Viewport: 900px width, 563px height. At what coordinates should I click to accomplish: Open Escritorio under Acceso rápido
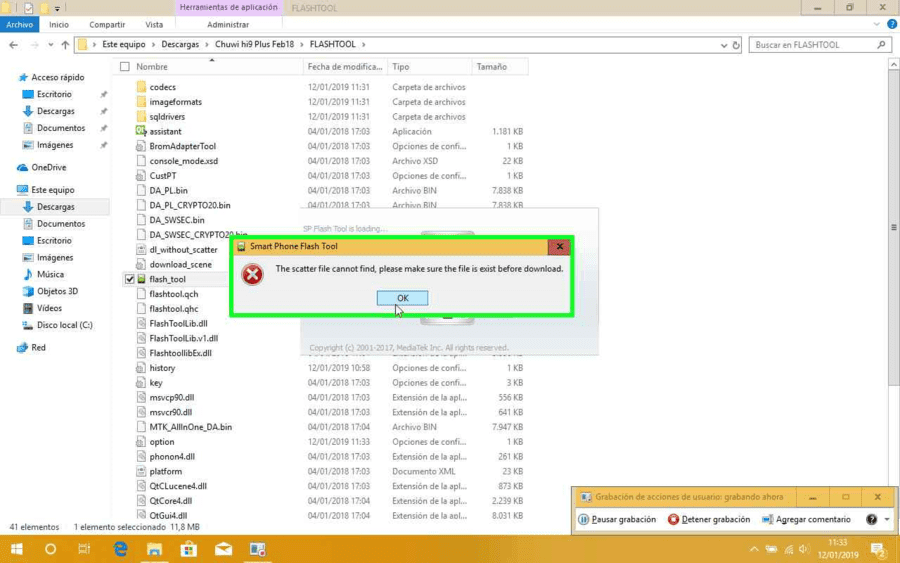(x=54, y=94)
